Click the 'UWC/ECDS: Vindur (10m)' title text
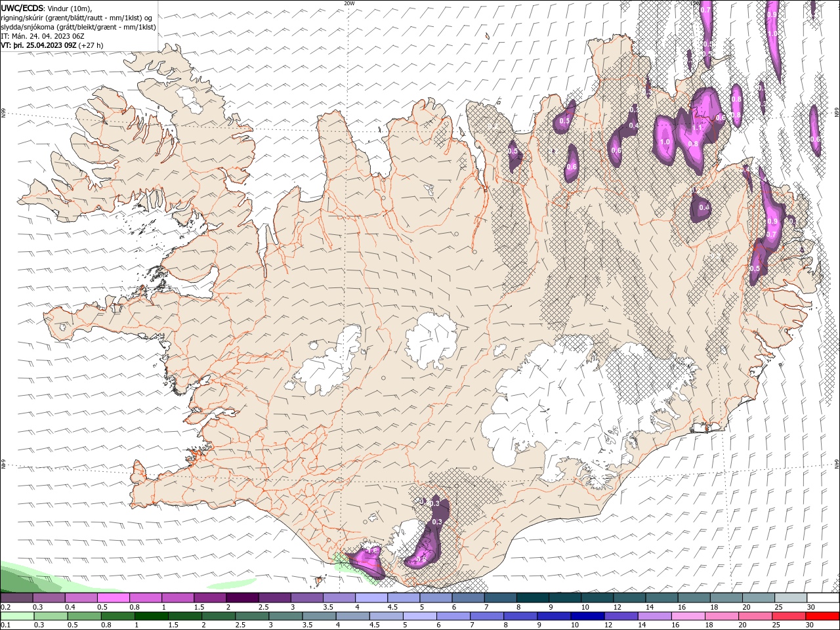 tap(47, 8)
